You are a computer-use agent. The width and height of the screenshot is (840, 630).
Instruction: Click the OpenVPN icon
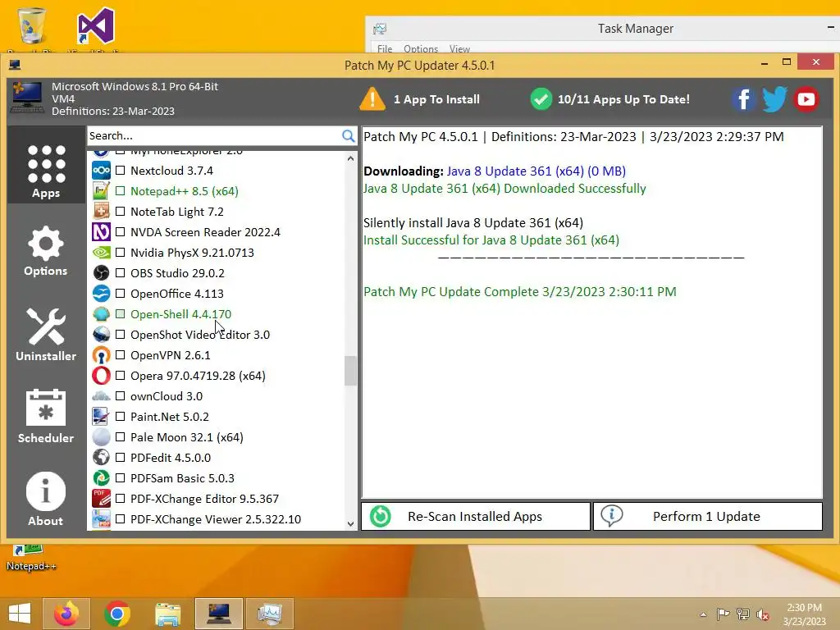[101, 355]
